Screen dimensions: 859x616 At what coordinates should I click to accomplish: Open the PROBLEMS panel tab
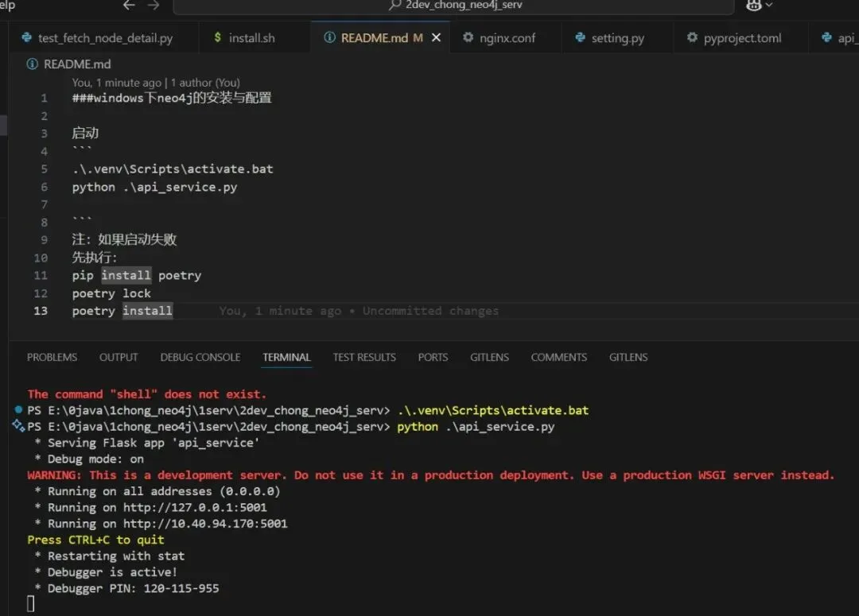pos(52,357)
